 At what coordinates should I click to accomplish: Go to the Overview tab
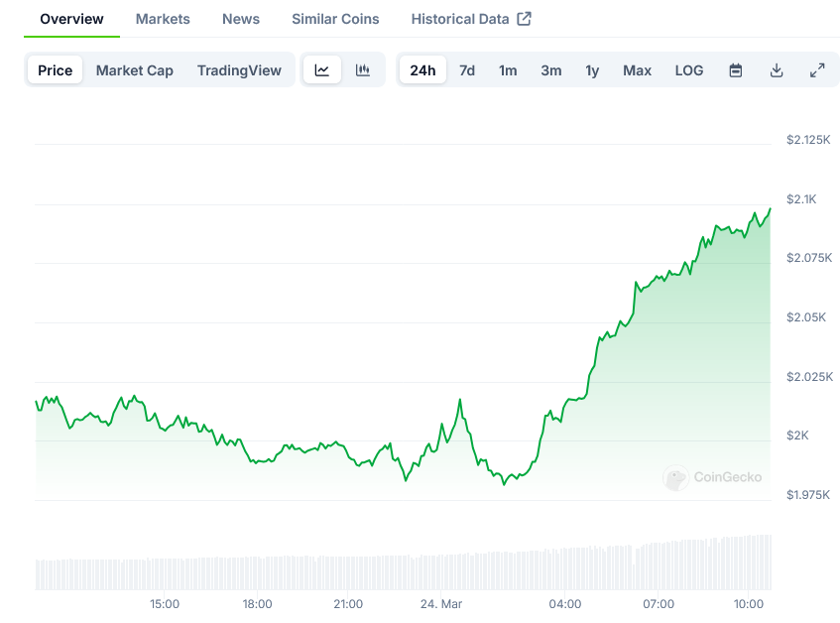point(71,18)
